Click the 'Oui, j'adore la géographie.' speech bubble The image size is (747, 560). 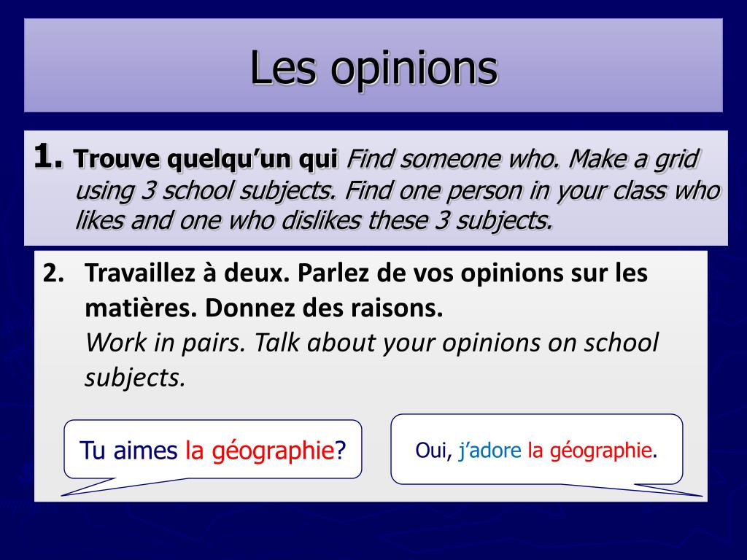point(537,449)
